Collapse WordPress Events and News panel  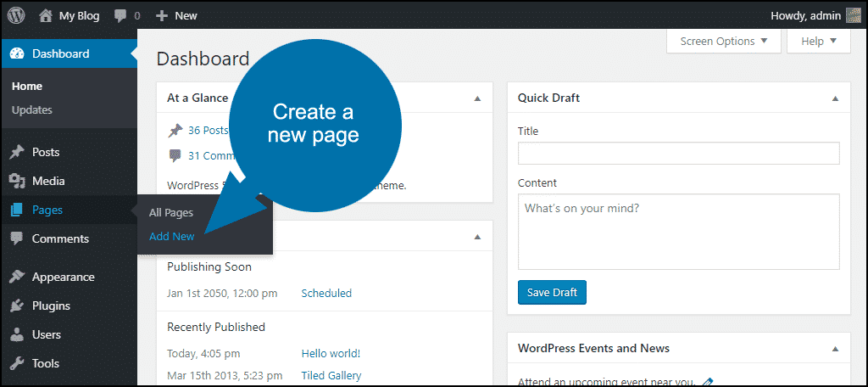[x=835, y=350]
